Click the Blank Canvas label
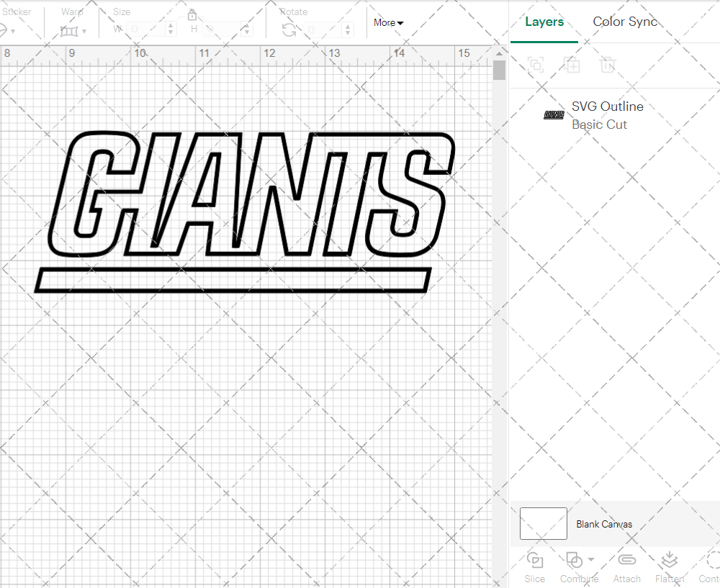The width and height of the screenshot is (720, 588). pos(604,524)
